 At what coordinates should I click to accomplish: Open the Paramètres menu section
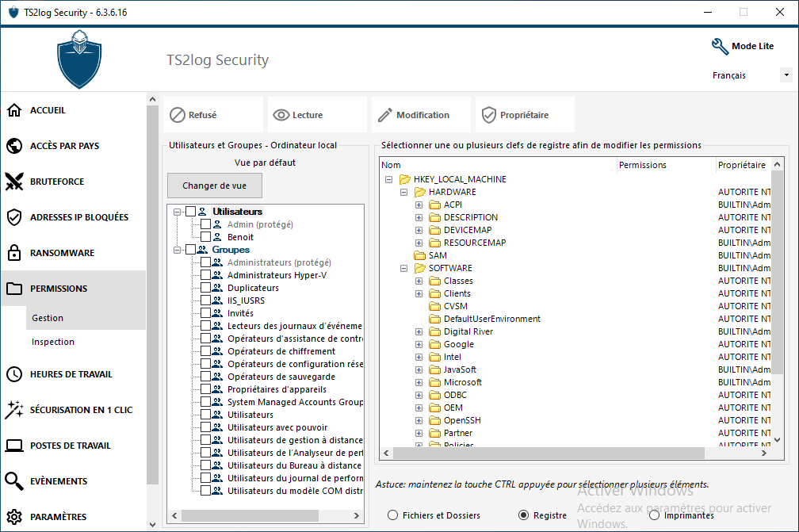pos(74,517)
